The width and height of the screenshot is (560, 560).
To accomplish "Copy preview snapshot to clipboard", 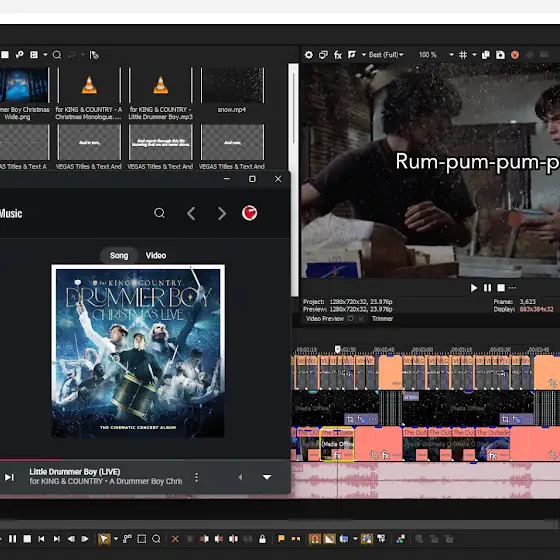I will click(x=486, y=55).
